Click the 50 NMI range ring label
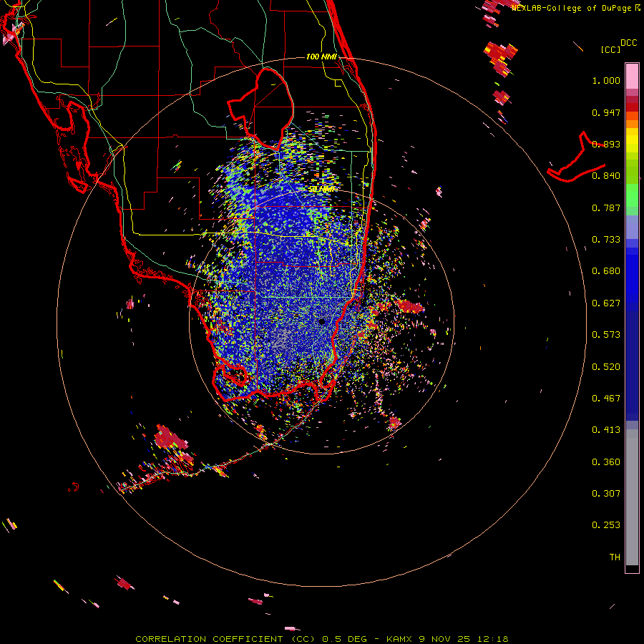 pos(322,190)
